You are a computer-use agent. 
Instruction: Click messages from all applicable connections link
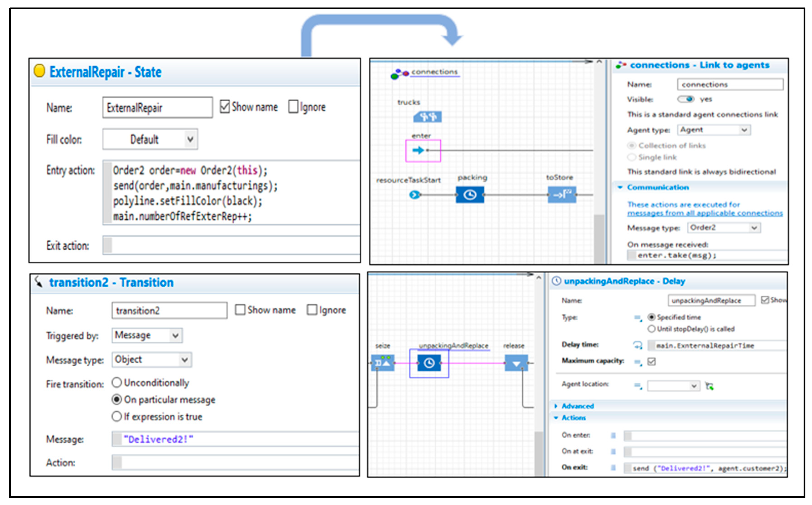tap(704, 213)
